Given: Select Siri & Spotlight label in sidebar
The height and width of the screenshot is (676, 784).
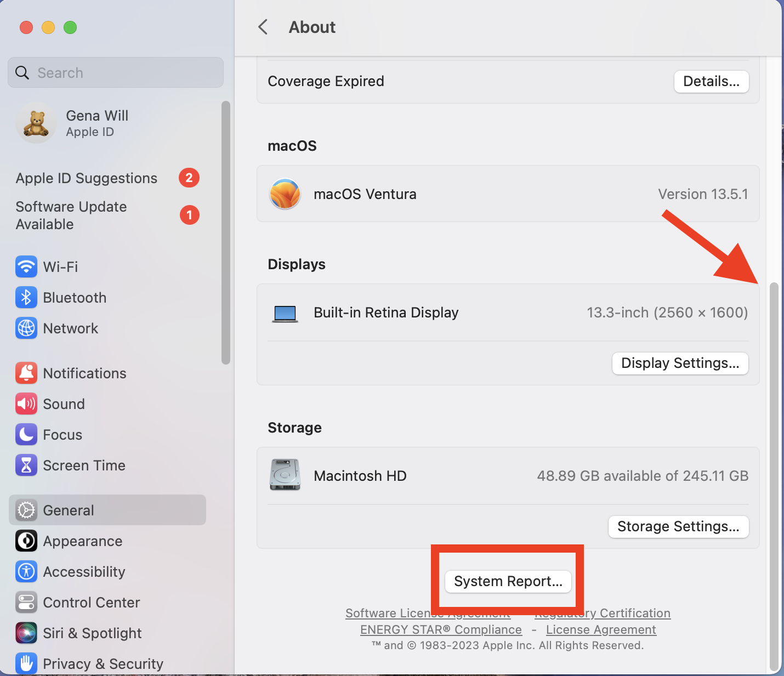Looking at the screenshot, I should coord(92,633).
